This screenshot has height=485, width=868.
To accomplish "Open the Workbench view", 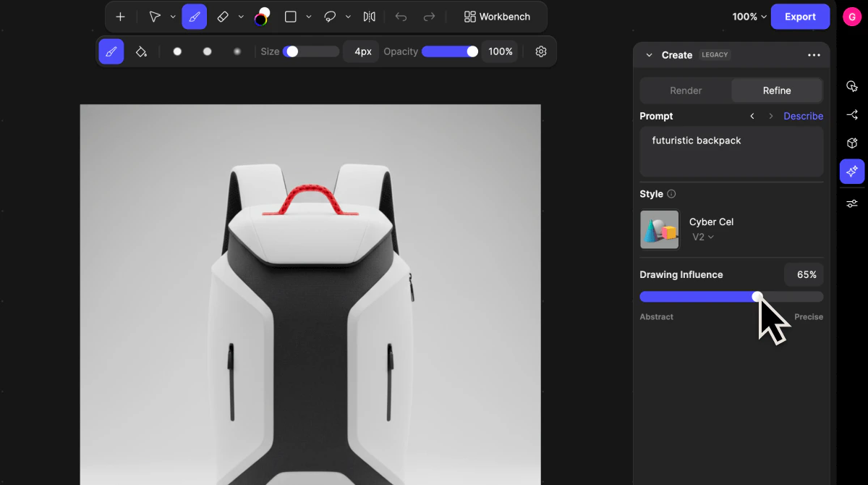I will pos(497,17).
